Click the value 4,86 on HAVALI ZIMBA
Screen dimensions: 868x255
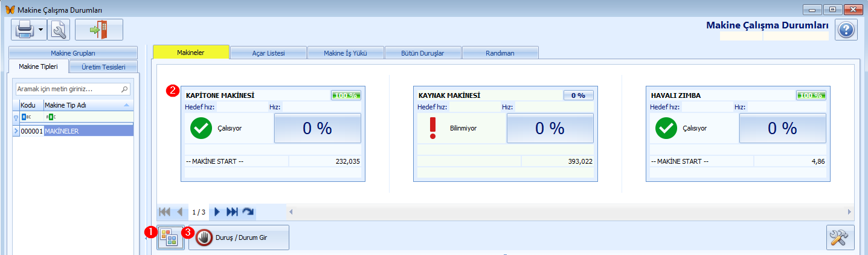pos(818,162)
